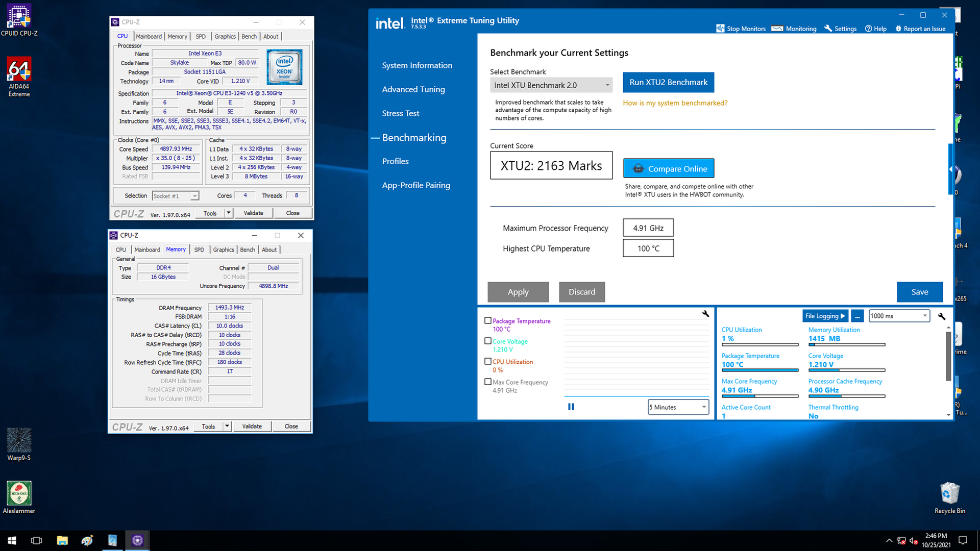
Task: Open Monitoring in XTU header
Action: (794, 29)
